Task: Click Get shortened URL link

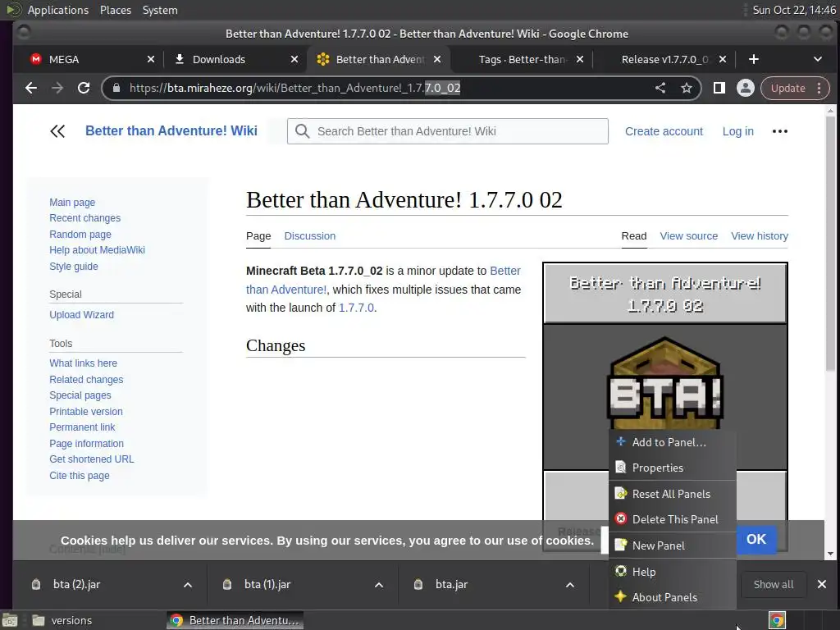Action: tap(92, 459)
